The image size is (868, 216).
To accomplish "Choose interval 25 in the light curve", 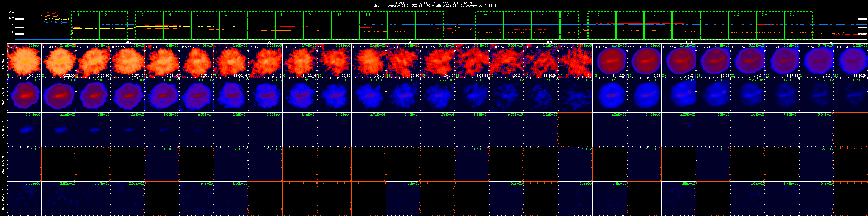I will click(x=798, y=25).
